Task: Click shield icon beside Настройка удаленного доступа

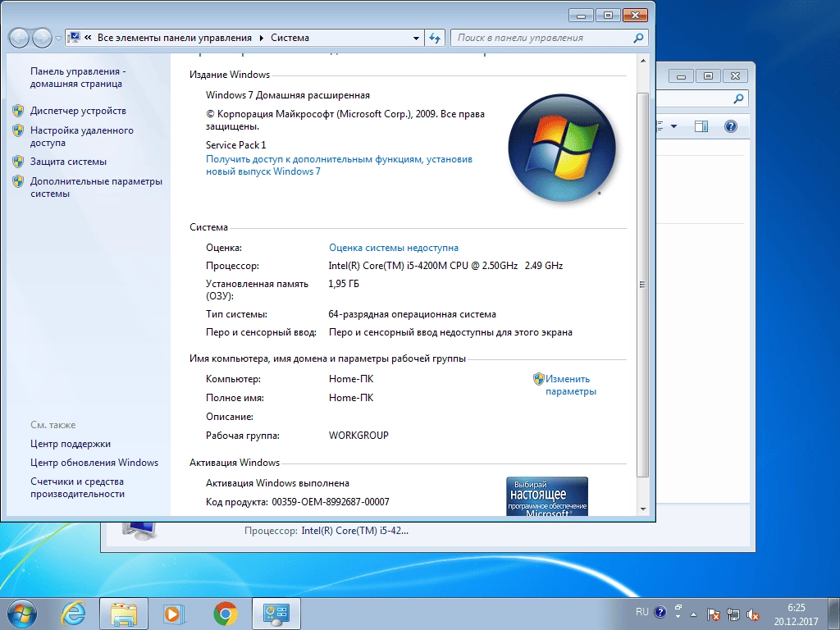Action: (x=18, y=130)
